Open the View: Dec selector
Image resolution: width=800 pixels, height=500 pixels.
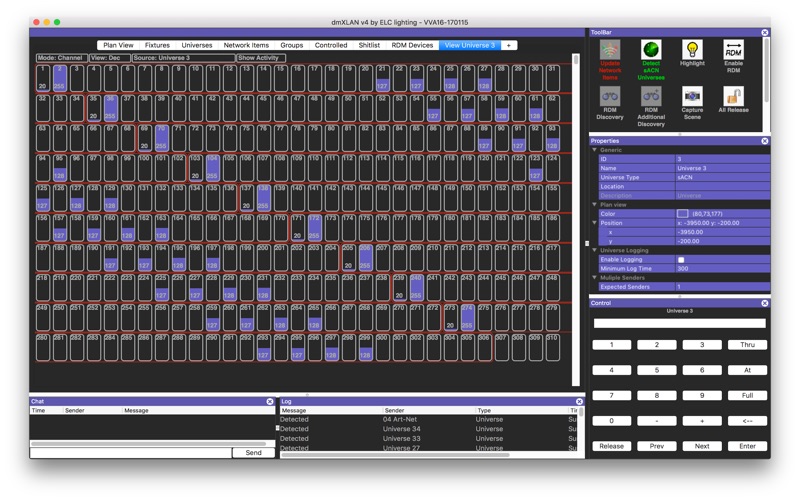109,58
